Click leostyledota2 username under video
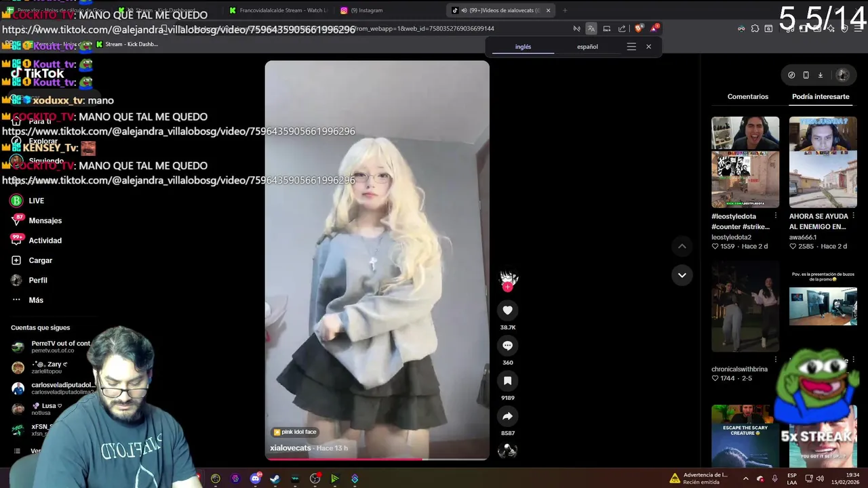Screen dimensions: 868x488 (x=731, y=237)
